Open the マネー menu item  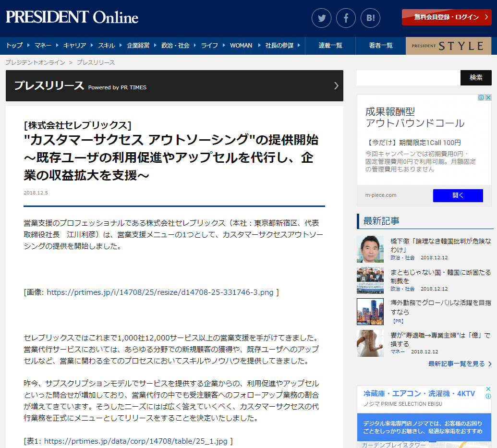43,45
